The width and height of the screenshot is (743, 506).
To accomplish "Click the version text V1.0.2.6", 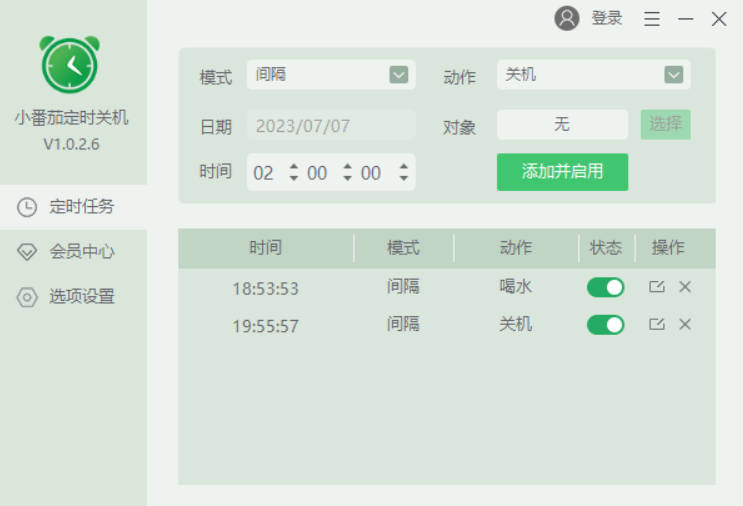I will click(72, 144).
